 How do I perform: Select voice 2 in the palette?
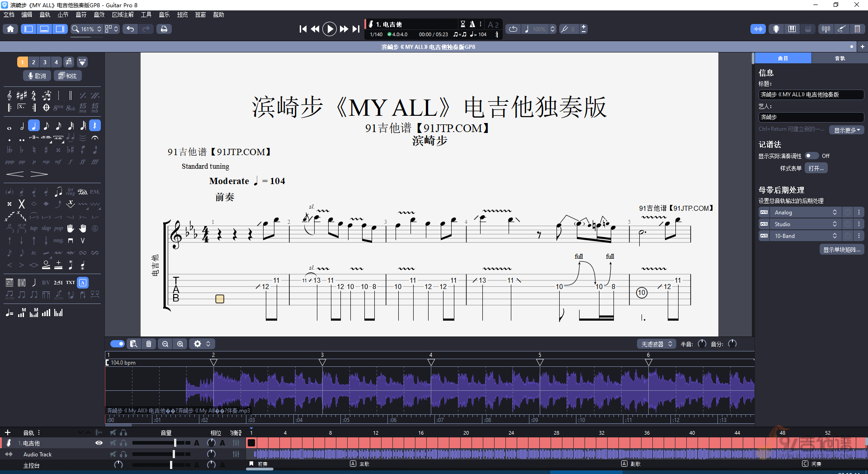click(x=33, y=62)
